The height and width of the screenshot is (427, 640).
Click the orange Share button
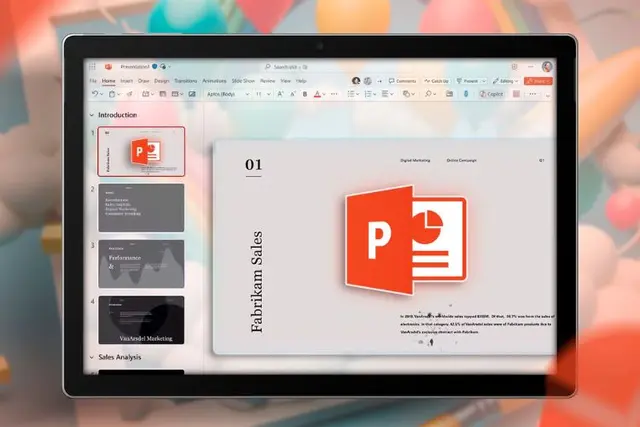[538, 81]
